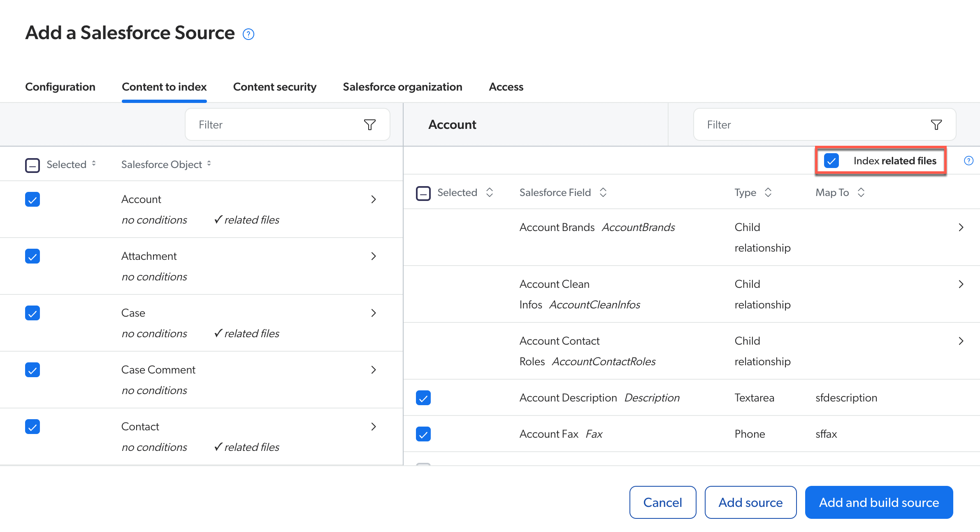
Task: Expand the Case object row chevron
Action: 374,313
